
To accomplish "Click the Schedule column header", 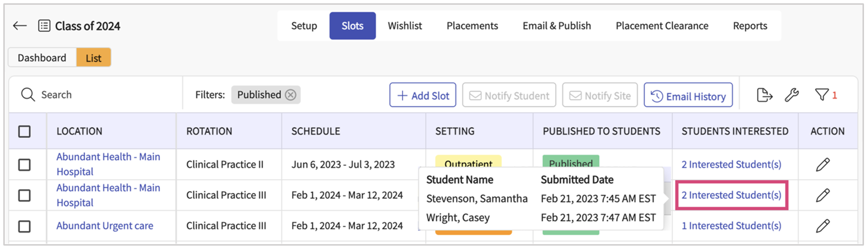I will (315, 131).
